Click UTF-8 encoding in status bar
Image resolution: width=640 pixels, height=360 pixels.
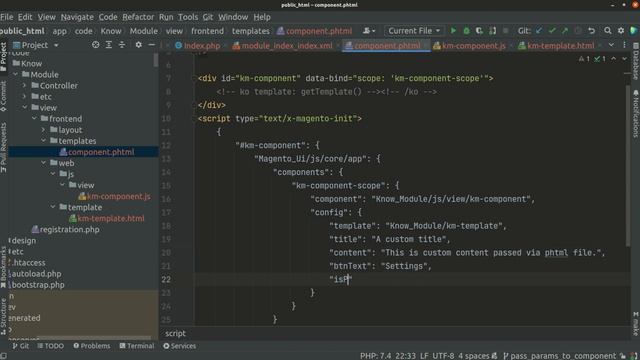click(x=443, y=356)
